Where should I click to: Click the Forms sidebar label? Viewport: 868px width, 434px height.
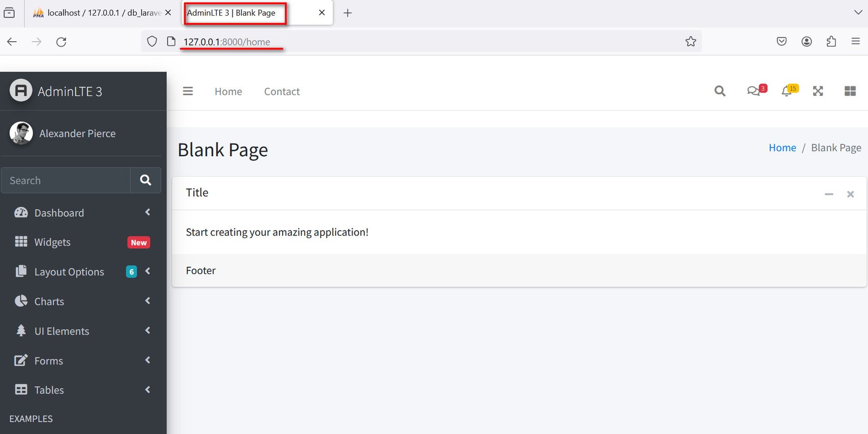pos(49,361)
